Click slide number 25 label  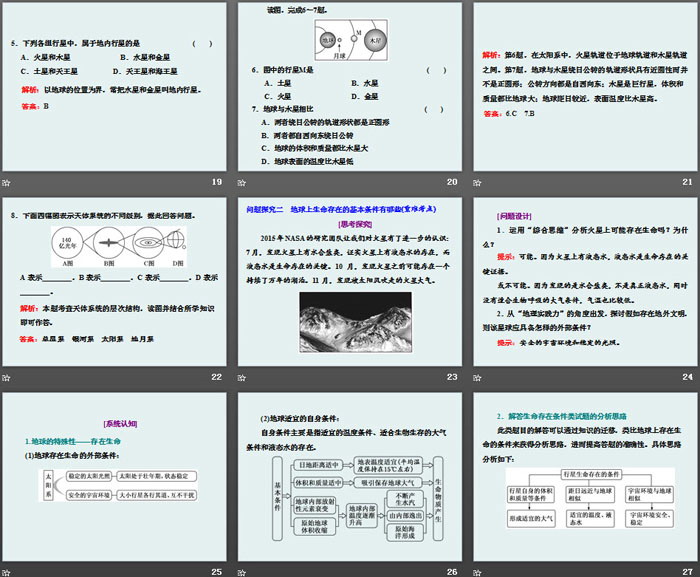[217, 572]
